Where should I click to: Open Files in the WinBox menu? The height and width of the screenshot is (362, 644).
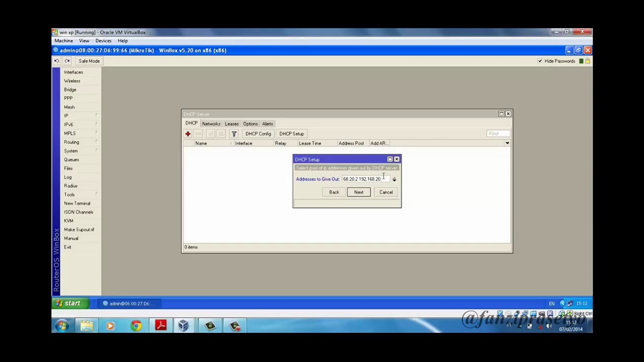click(x=68, y=168)
